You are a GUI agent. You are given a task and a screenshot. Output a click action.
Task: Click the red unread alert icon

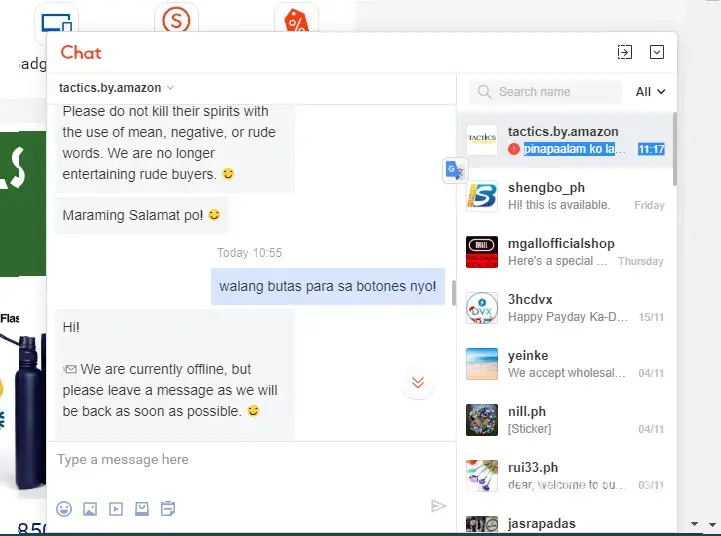click(514, 149)
